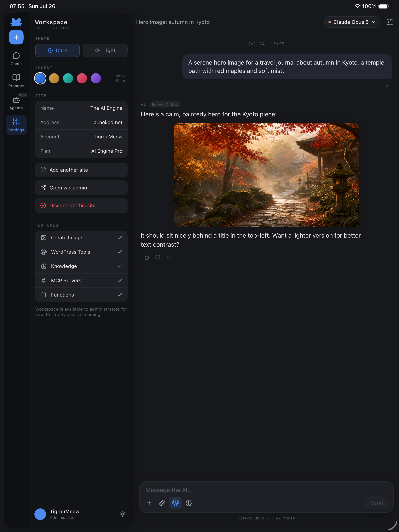Click plus icon in message composer
Image resolution: width=399 pixels, height=532 pixels.
149,503
